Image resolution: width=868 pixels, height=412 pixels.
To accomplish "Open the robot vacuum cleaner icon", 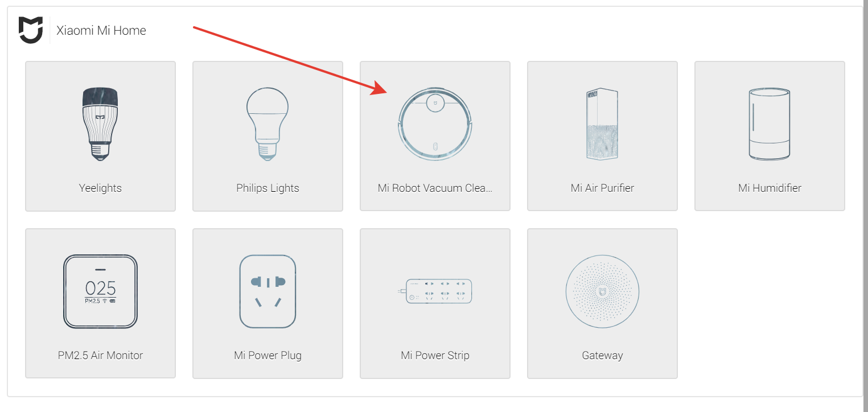I will coord(435,124).
